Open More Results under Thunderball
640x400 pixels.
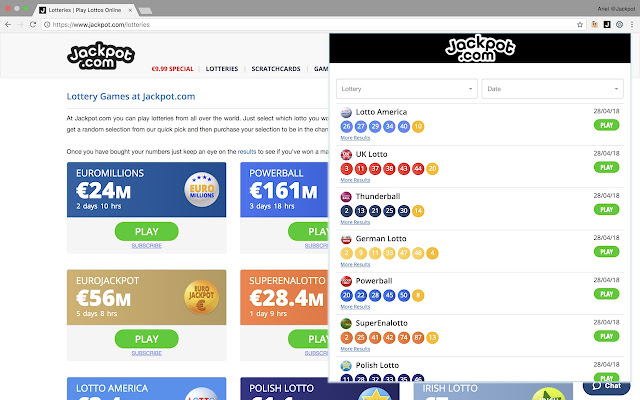pos(355,222)
